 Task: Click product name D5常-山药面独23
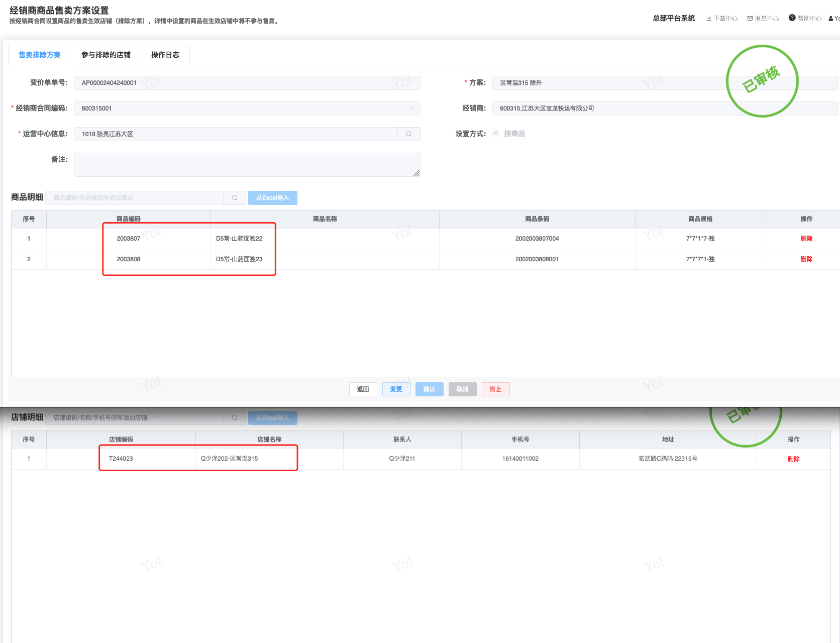point(239,259)
